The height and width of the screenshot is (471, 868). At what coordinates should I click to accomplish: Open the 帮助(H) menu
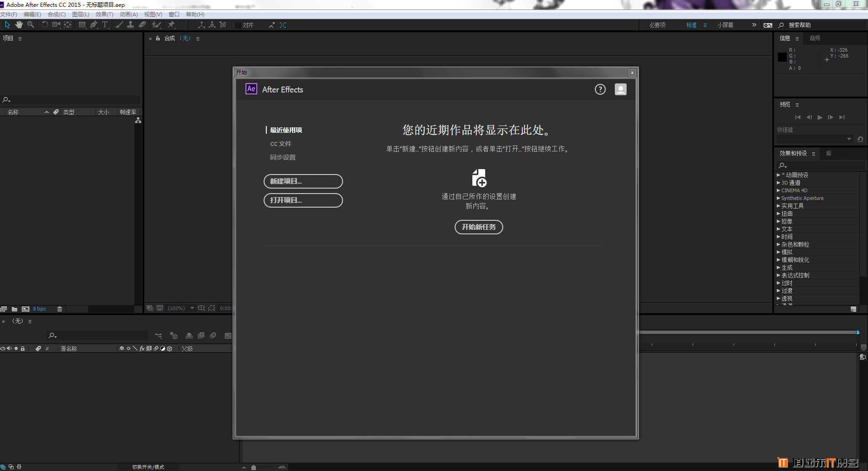(195, 15)
